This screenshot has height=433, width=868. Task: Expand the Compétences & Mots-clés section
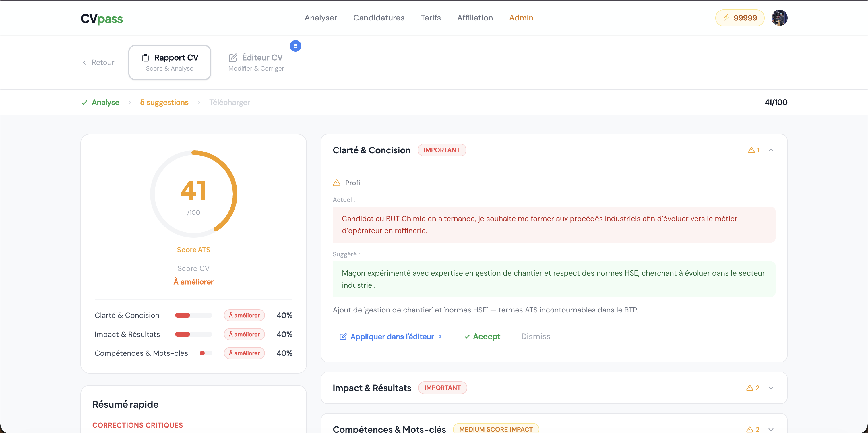coord(771,429)
